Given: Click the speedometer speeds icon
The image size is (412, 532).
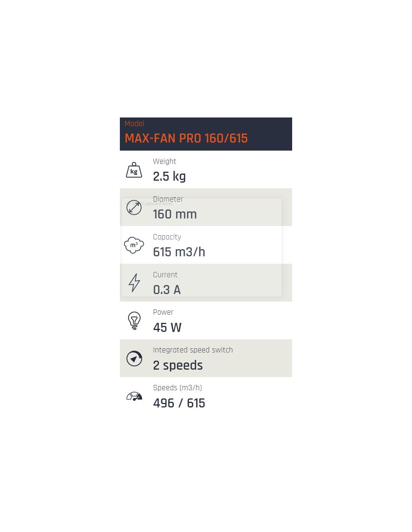Looking at the screenshot, I should (134, 397).
